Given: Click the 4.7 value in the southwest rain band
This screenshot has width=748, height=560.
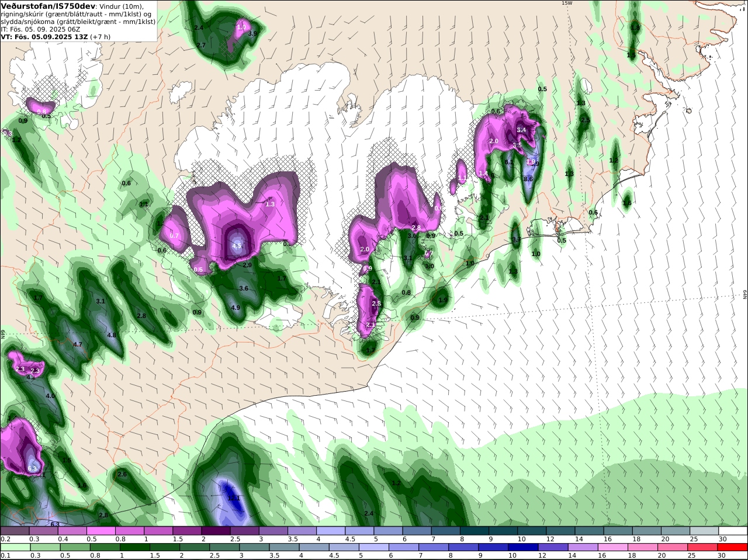Looking at the screenshot, I should 77,345.
